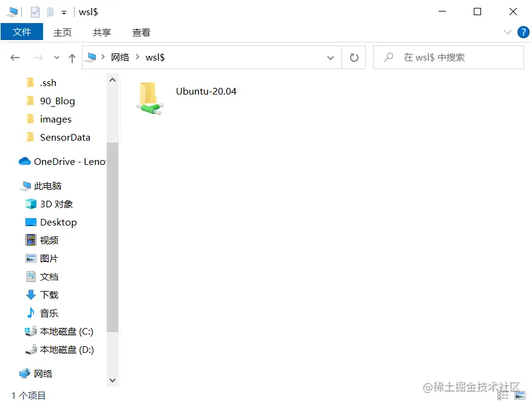Screen dimensions: 532x405
Task: Click the Properties quick access icon
Action: tap(35, 12)
